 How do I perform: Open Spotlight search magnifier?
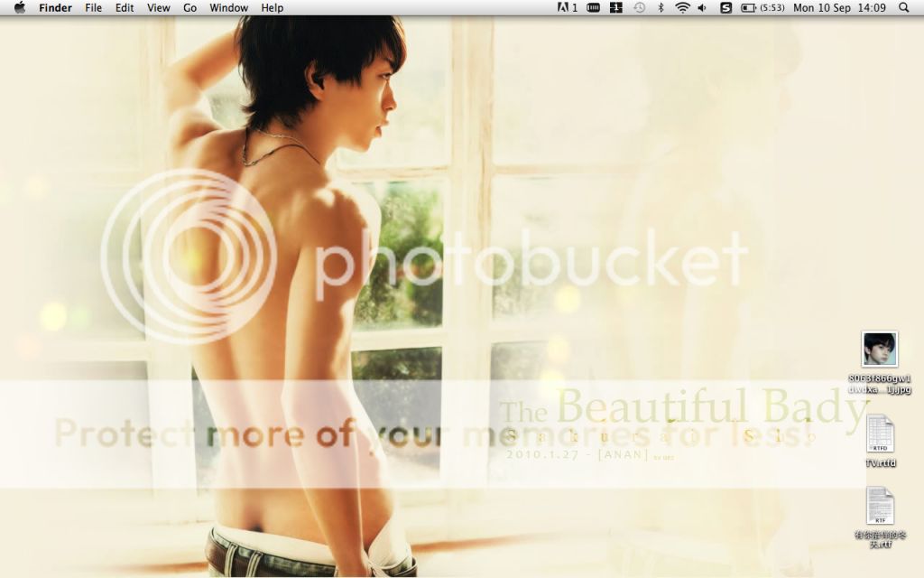(x=904, y=8)
